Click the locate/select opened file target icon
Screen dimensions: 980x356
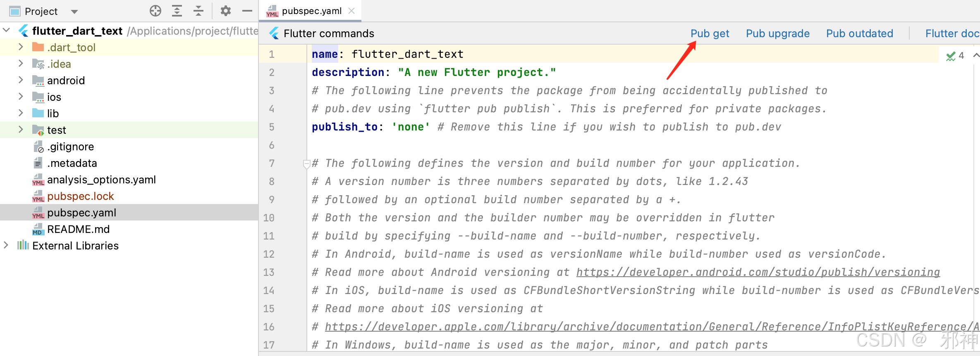[x=155, y=11]
